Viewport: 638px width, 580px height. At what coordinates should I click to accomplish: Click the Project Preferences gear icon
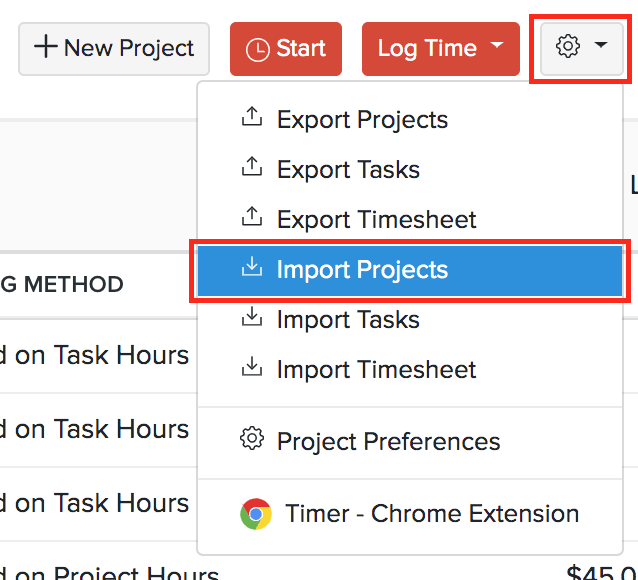252,439
